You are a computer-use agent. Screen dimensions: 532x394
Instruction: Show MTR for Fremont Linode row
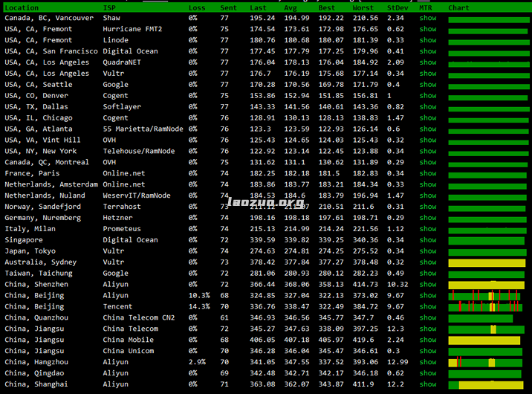tap(428, 40)
